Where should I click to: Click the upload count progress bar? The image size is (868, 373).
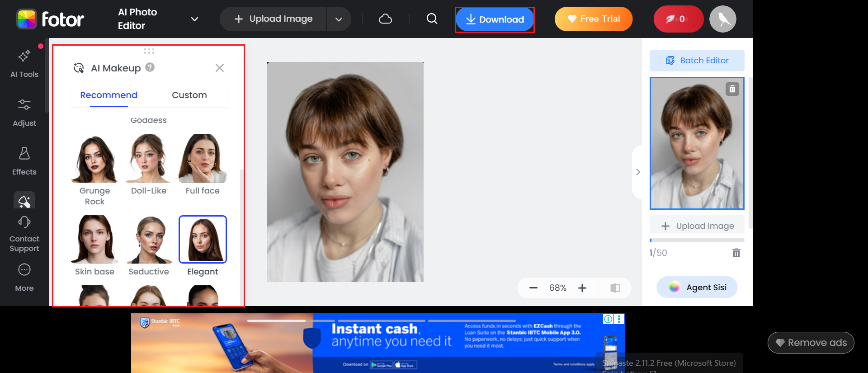(x=697, y=240)
